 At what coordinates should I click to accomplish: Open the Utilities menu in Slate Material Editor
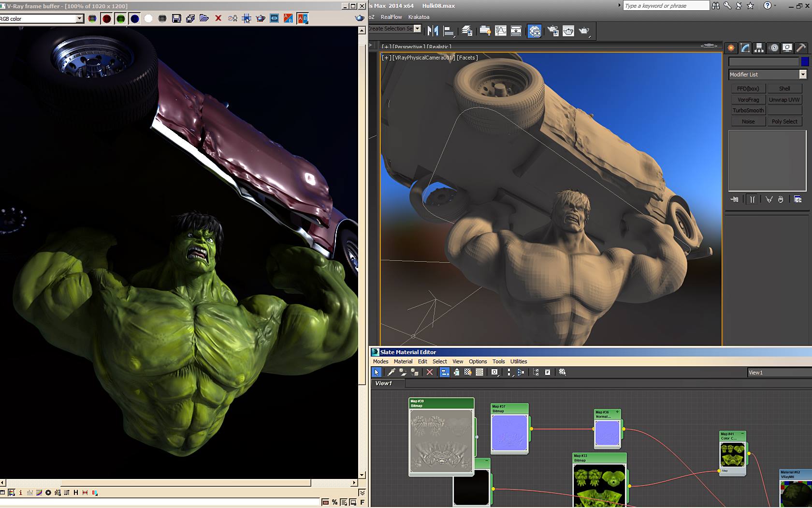(x=519, y=361)
